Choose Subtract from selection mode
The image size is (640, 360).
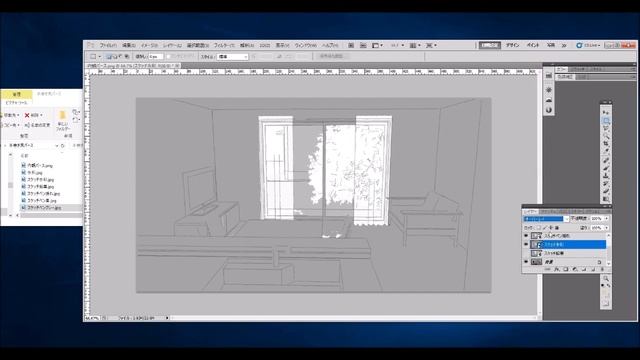point(121,56)
